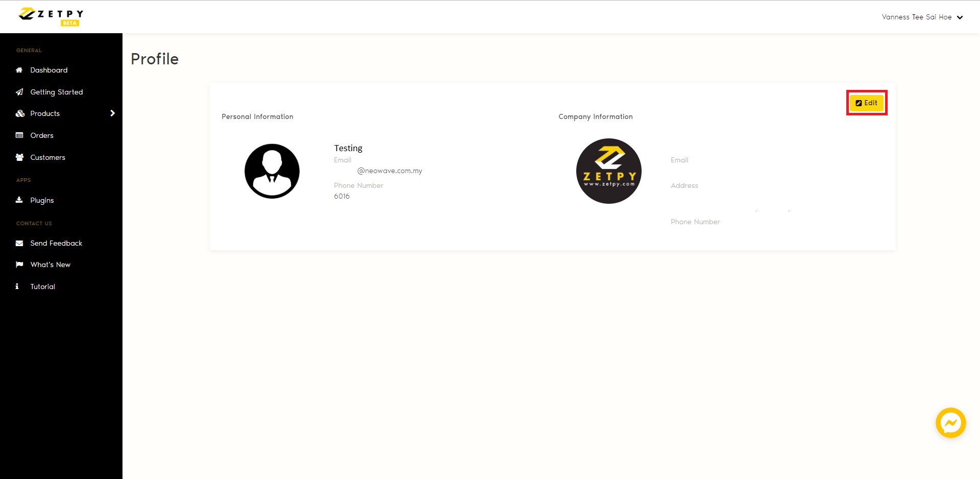
Task: Expand the Products submenu arrow
Action: (x=112, y=113)
